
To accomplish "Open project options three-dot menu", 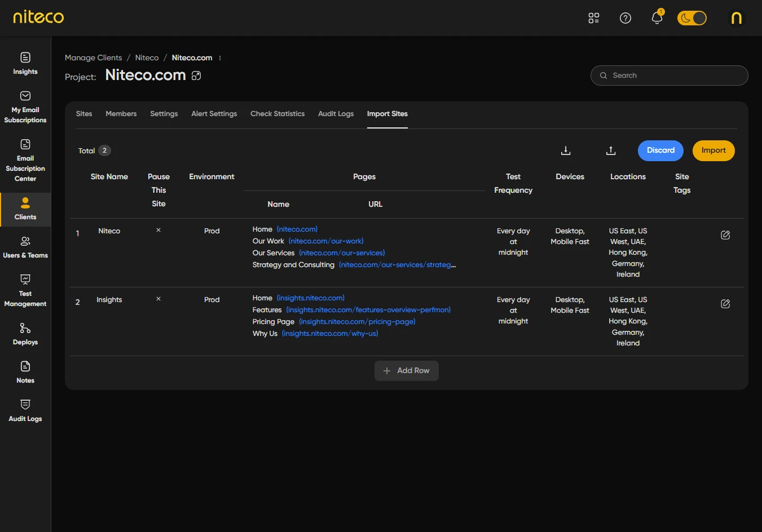I will tap(220, 58).
